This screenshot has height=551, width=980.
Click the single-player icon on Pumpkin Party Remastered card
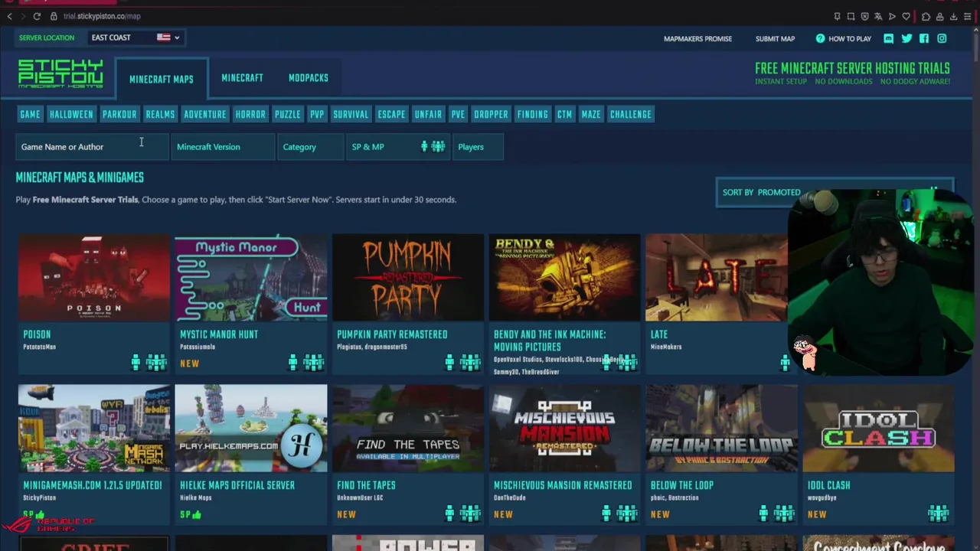(449, 362)
